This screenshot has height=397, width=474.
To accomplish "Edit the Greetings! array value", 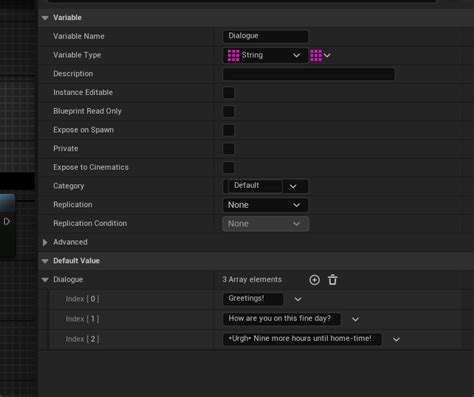I will (253, 299).
